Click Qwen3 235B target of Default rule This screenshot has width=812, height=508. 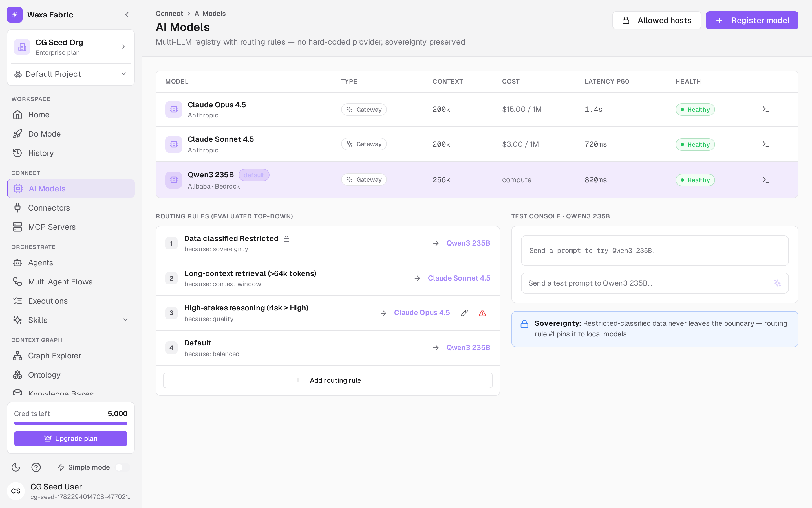point(468,347)
